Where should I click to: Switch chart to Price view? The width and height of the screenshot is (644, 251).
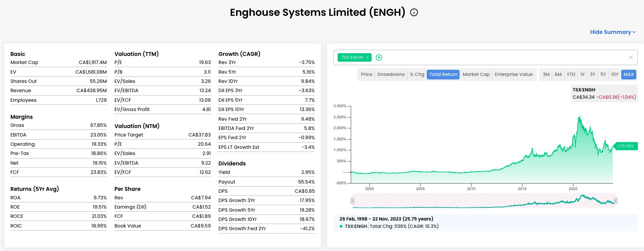coord(367,74)
